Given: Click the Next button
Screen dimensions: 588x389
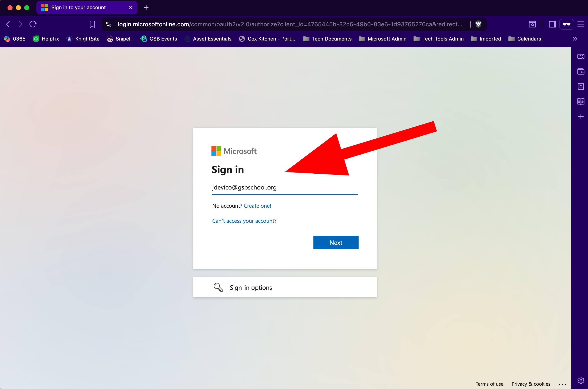Looking at the screenshot, I should [x=336, y=242].
